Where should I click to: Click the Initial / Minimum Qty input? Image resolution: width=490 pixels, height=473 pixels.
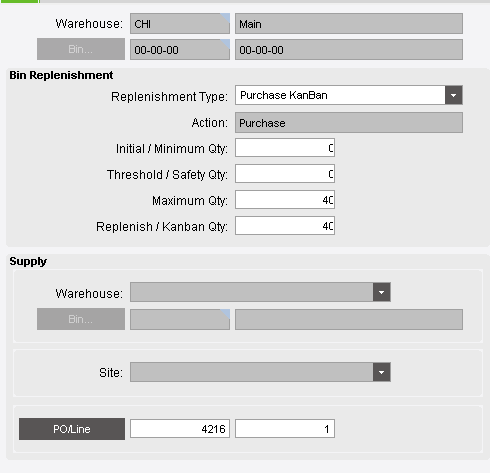click(285, 148)
